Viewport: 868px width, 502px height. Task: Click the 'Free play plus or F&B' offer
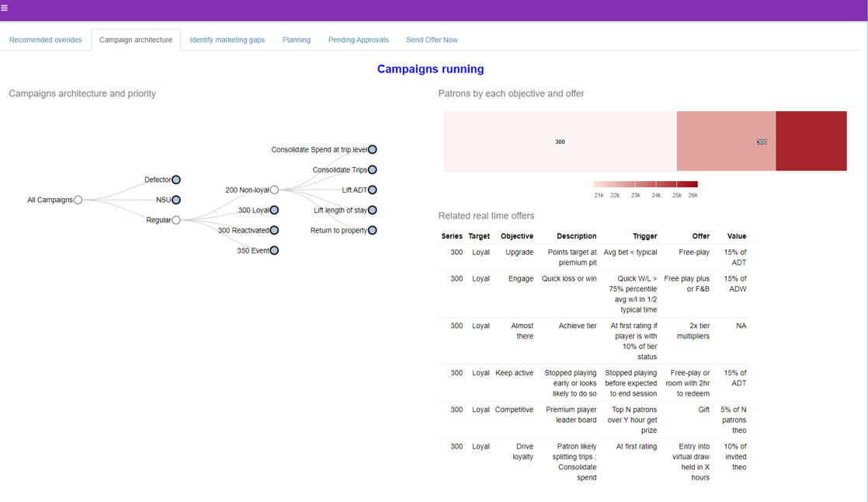[687, 284]
